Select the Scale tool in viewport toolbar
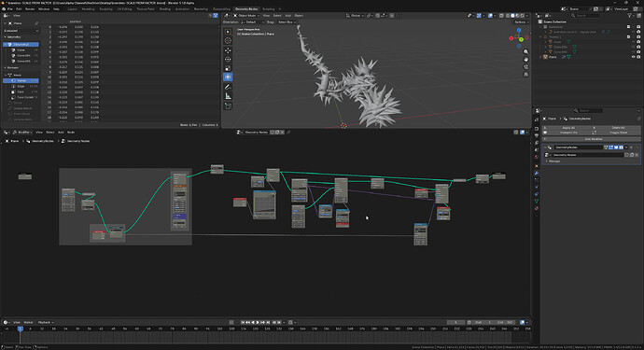644x350 pixels. [228, 68]
